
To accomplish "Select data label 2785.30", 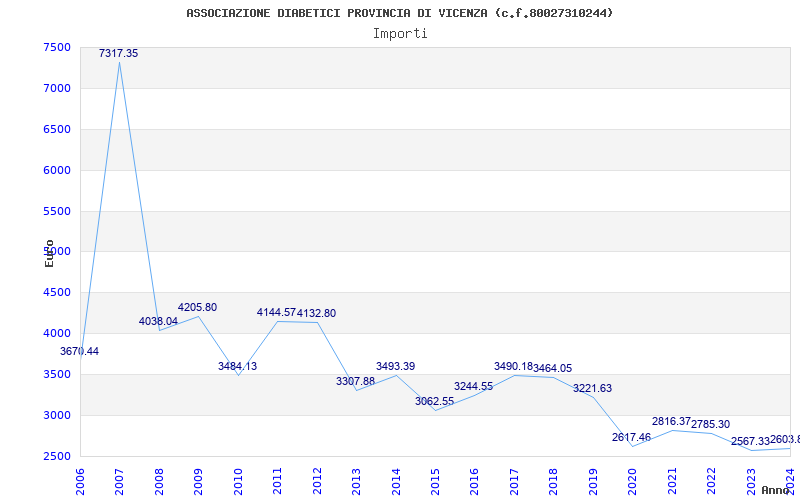I will (711, 424).
